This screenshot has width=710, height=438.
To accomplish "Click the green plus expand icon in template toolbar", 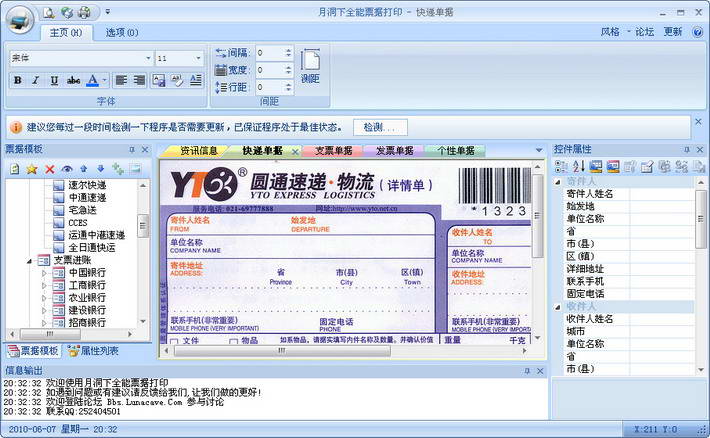I will 118,169.
